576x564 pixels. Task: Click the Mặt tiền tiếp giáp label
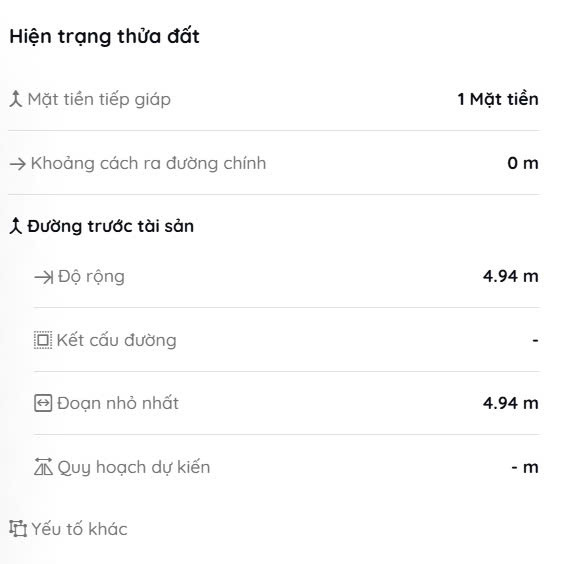99,100
